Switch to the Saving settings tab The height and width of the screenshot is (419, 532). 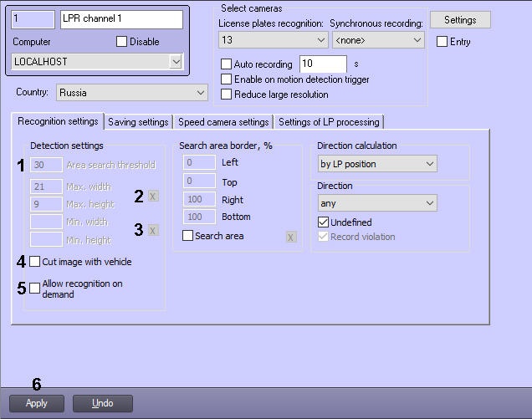point(138,122)
